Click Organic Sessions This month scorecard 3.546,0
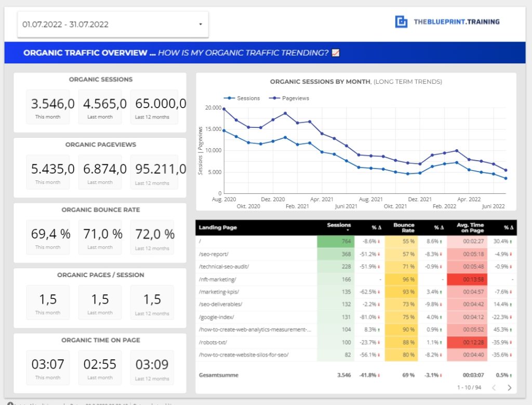The width and height of the screenshot is (532, 405). tap(48, 107)
